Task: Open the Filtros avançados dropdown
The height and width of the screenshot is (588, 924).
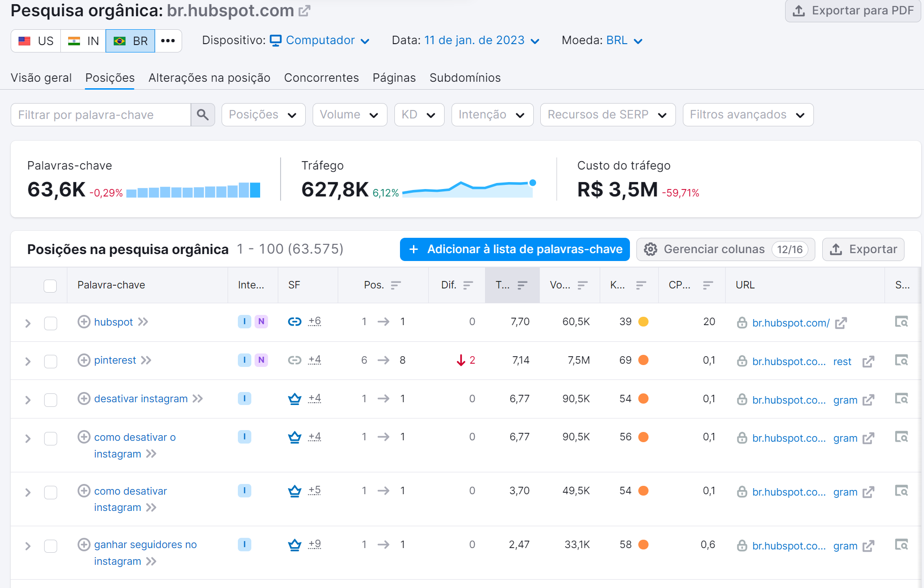Action: [x=748, y=115]
